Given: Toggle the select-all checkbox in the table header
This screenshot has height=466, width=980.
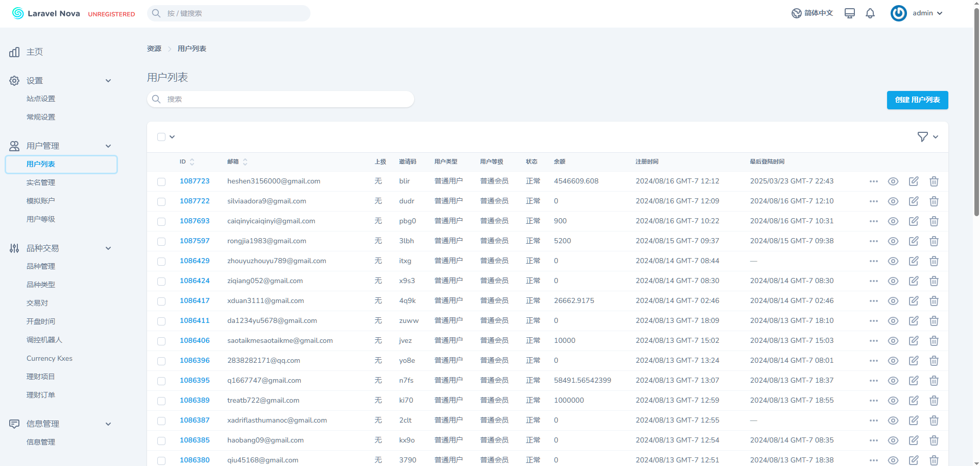Looking at the screenshot, I should point(161,137).
